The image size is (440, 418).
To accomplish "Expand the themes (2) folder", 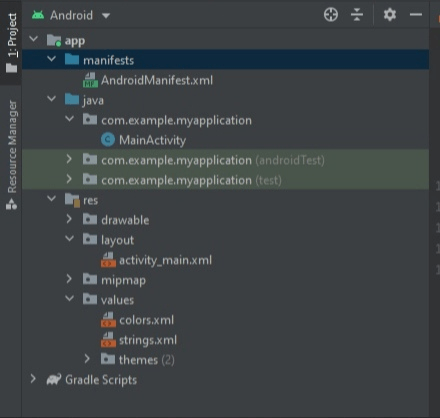I will [87, 359].
